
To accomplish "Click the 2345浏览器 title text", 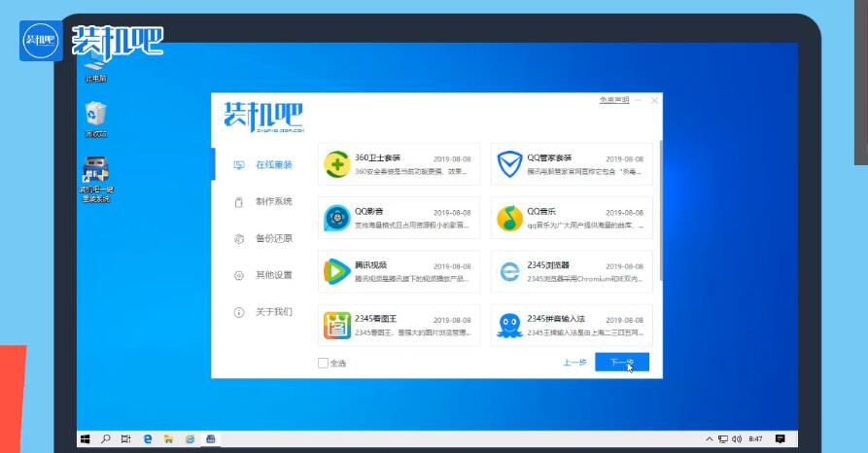I will 548,265.
